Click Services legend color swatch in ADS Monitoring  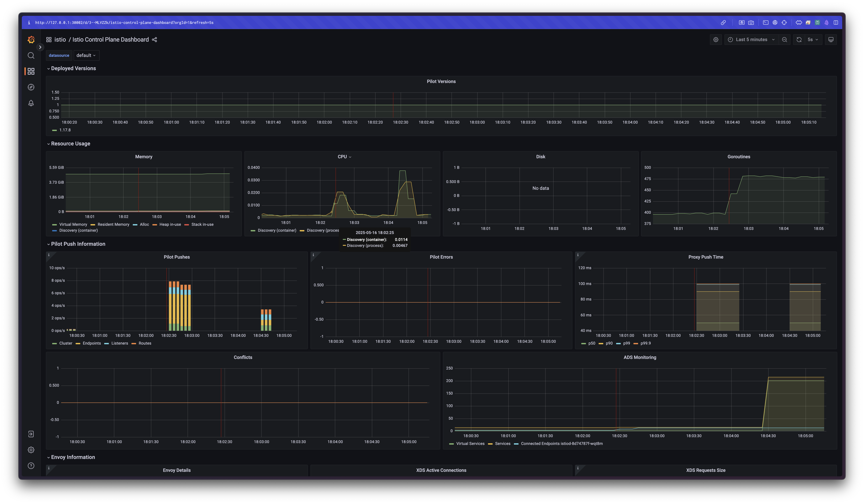490,444
